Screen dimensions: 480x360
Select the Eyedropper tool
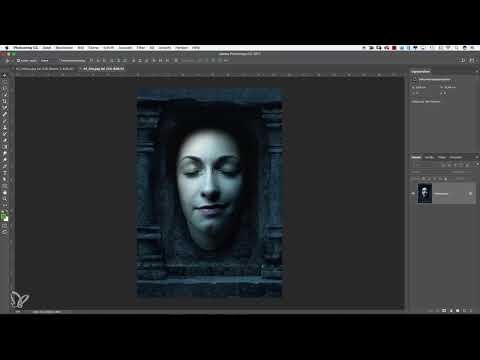pos(5,108)
